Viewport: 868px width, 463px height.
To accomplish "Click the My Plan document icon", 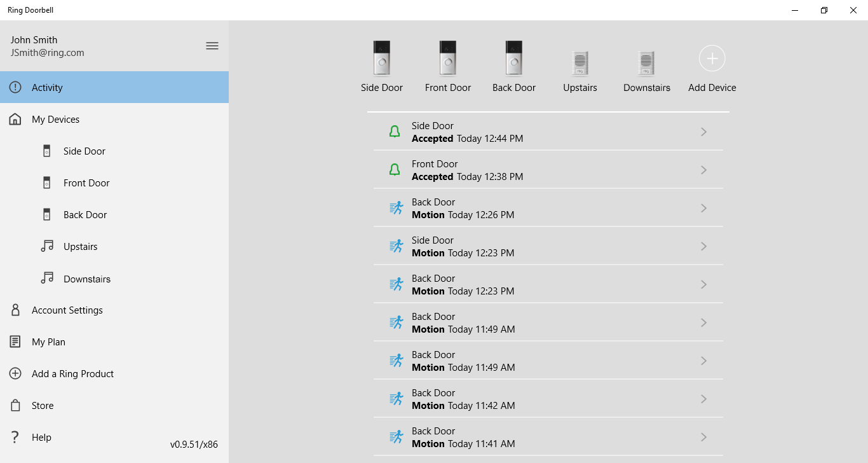I will (15, 342).
